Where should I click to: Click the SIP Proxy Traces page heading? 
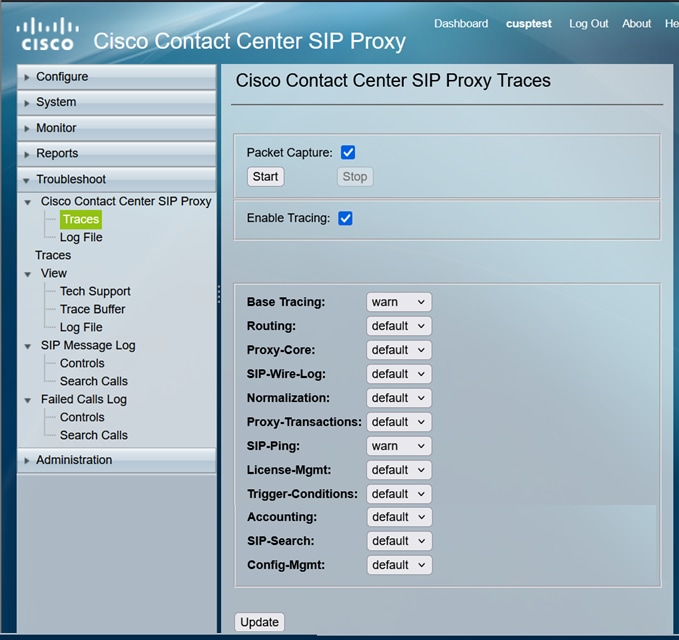click(x=393, y=81)
